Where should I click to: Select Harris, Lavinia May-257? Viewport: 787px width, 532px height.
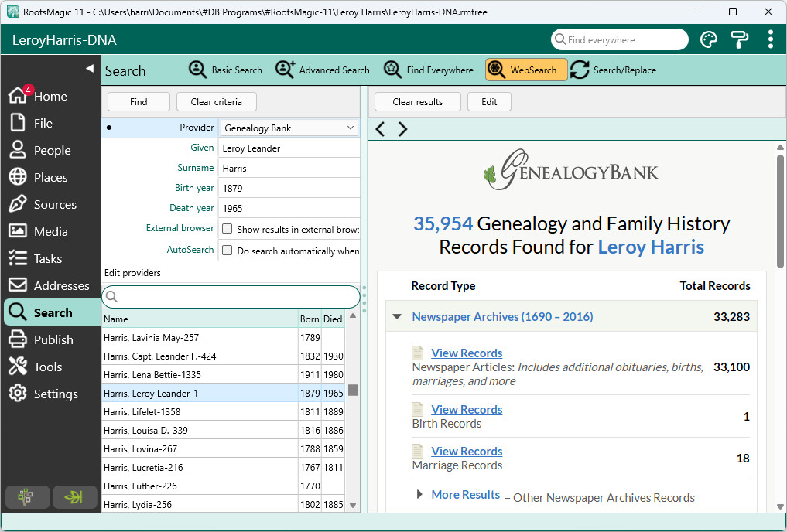(x=224, y=337)
